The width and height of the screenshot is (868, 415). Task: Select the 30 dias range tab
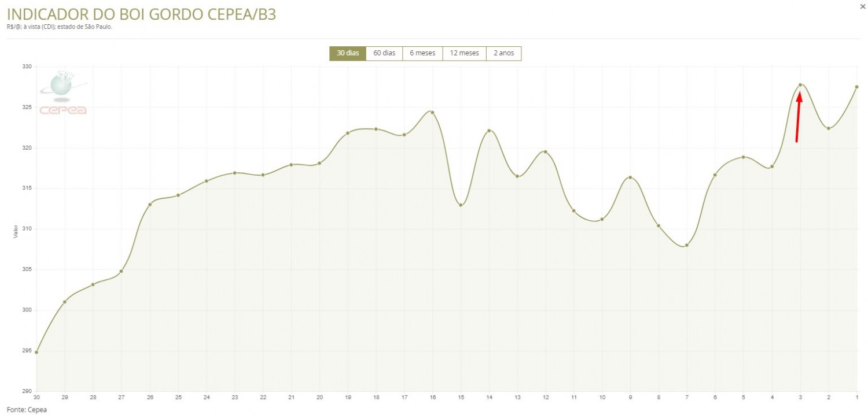coord(348,53)
